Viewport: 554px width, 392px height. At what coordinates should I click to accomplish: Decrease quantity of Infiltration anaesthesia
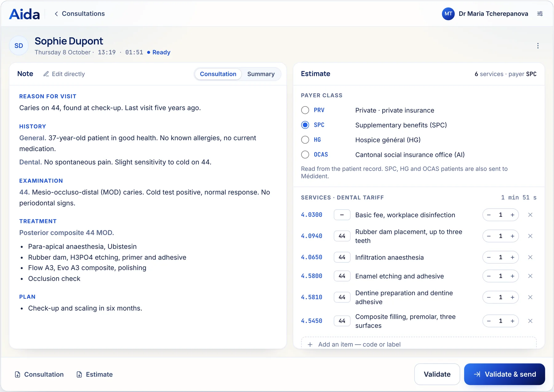pos(489,257)
